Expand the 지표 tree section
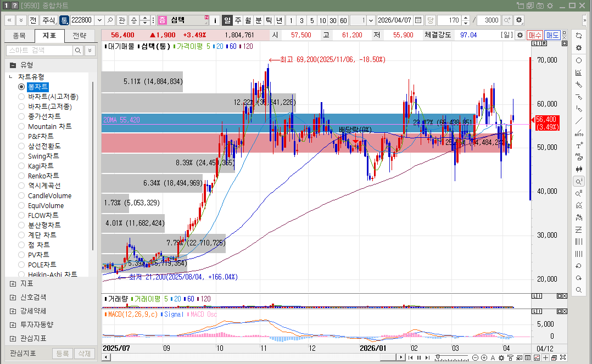Viewport: 592px width, 364px height. click(13, 284)
